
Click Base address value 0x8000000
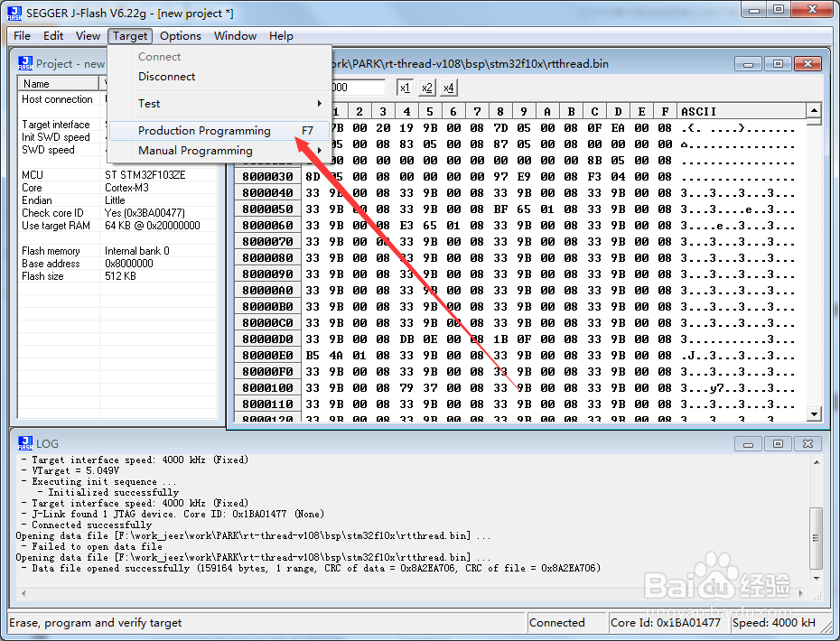click(129, 264)
